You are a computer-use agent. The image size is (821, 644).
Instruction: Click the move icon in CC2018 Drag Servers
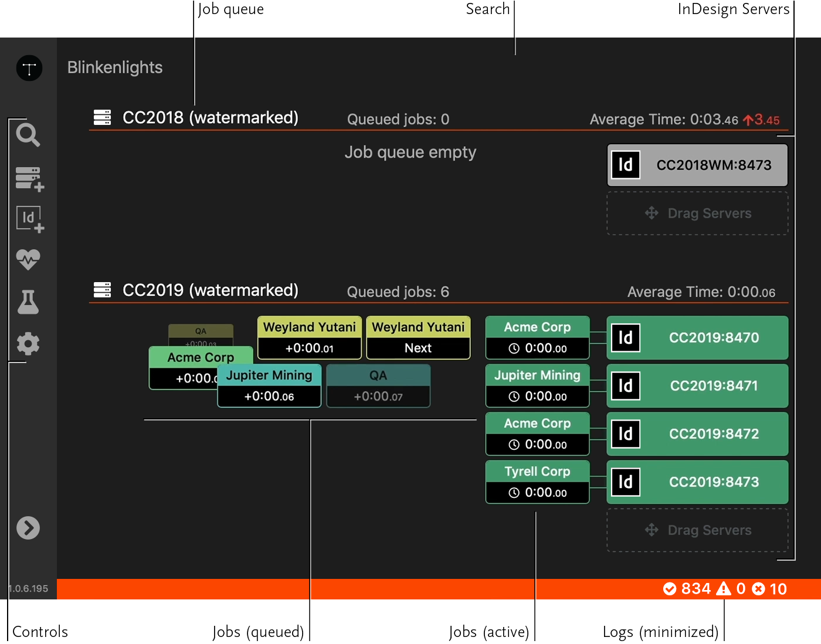click(x=652, y=213)
